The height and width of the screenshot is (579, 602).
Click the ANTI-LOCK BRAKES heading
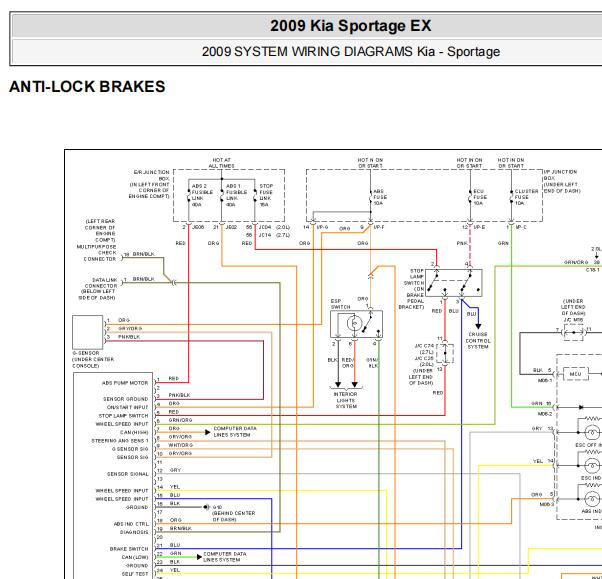click(x=87, y=87)
